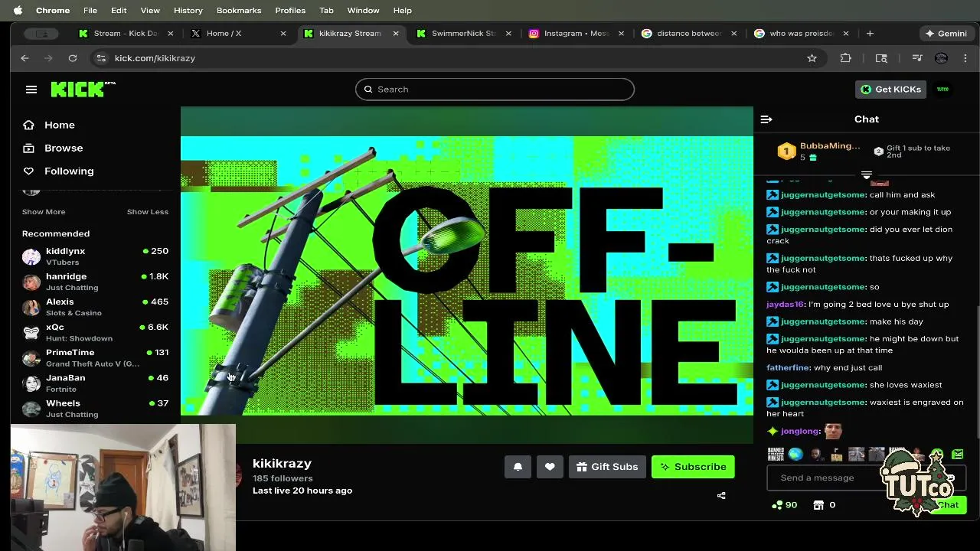Reload the page

[73, 58]
